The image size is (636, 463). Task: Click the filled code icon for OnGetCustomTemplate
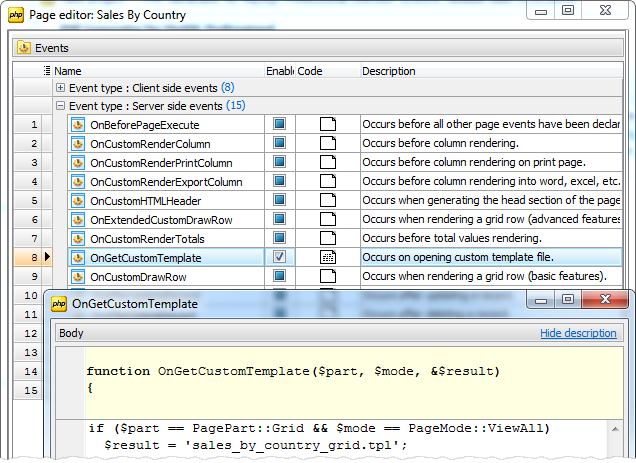pyautogui.click(x=327, y=257)
